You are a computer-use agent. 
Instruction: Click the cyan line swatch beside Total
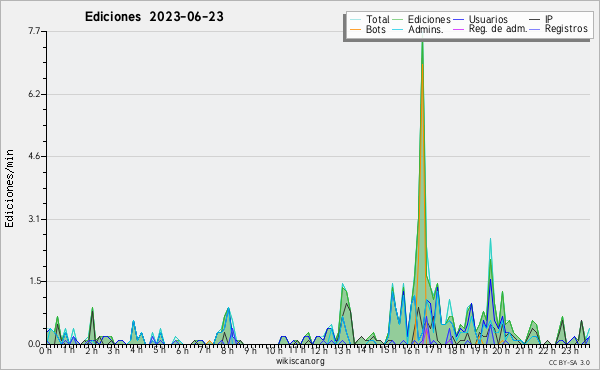355,20
